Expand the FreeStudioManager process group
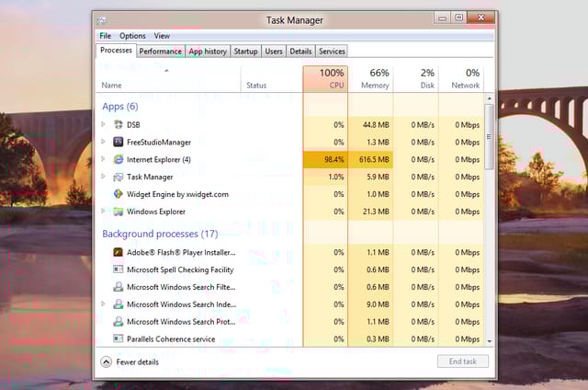Image resolution: width=588 pixels, height=390 pixels. [x=103, y=142]
